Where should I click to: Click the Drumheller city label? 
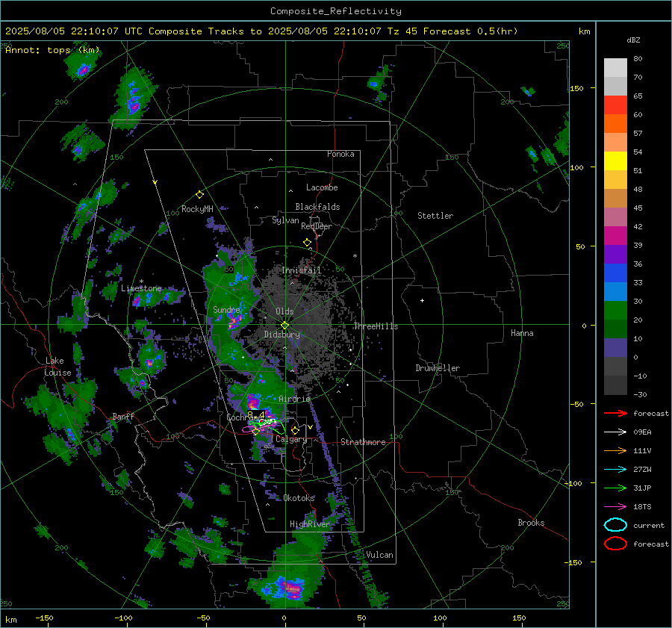coord(438,368)
